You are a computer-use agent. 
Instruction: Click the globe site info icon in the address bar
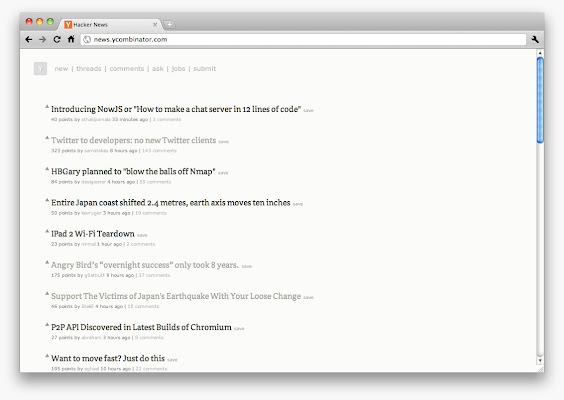(87, 40)
